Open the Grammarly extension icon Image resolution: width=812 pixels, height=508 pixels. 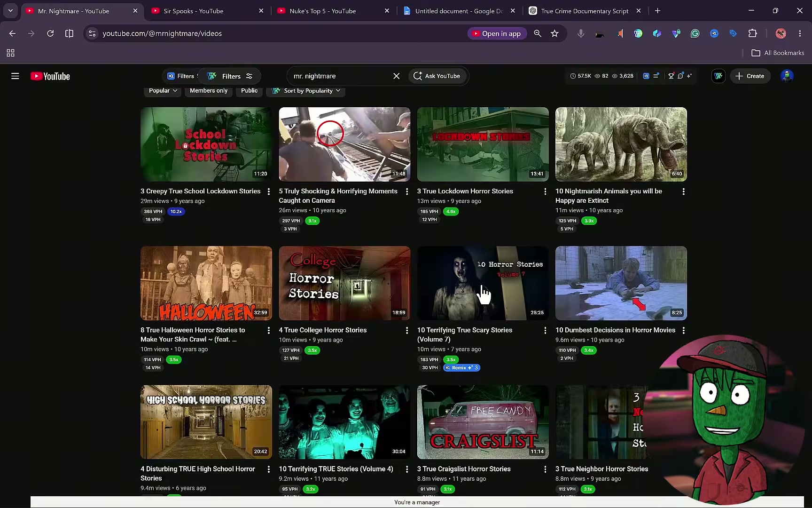pos(695,33)
